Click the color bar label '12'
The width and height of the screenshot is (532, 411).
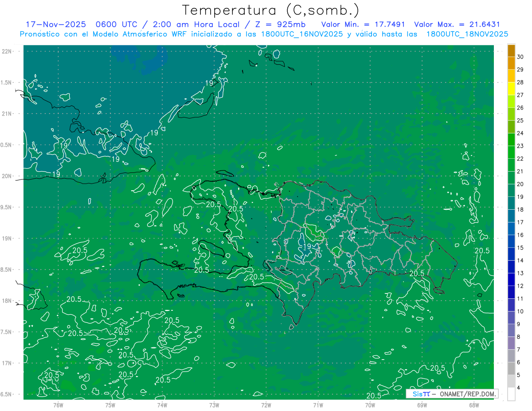coord(520,286)
